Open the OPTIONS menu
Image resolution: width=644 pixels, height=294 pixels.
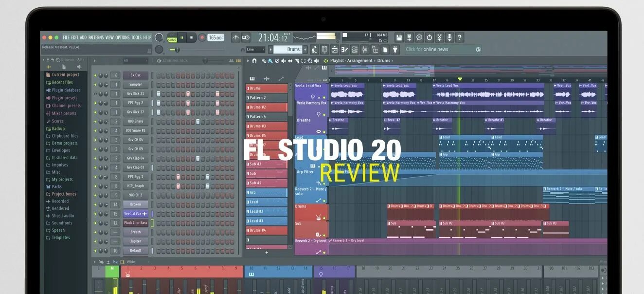click(123, 37)
